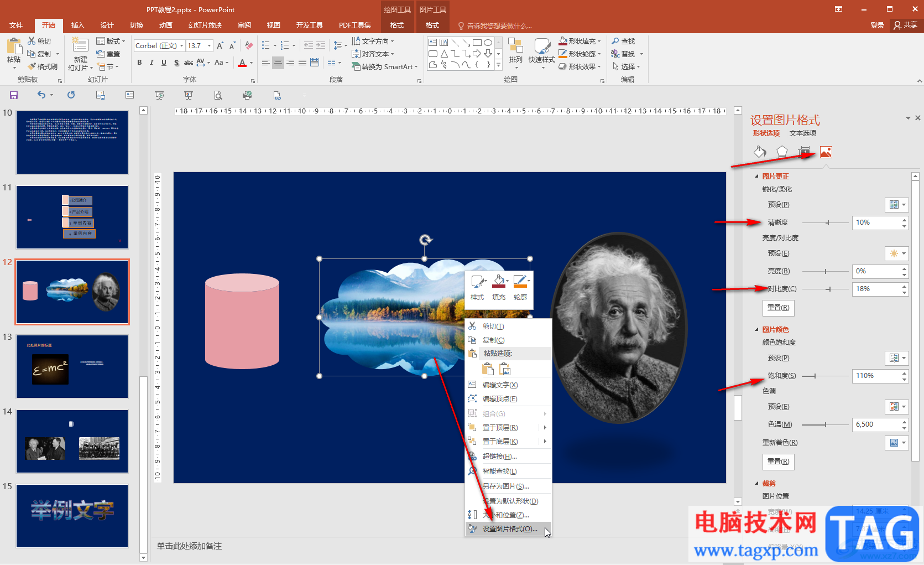
Task: Click the Save icon in quick access toolbar
Action: point(14,95)
